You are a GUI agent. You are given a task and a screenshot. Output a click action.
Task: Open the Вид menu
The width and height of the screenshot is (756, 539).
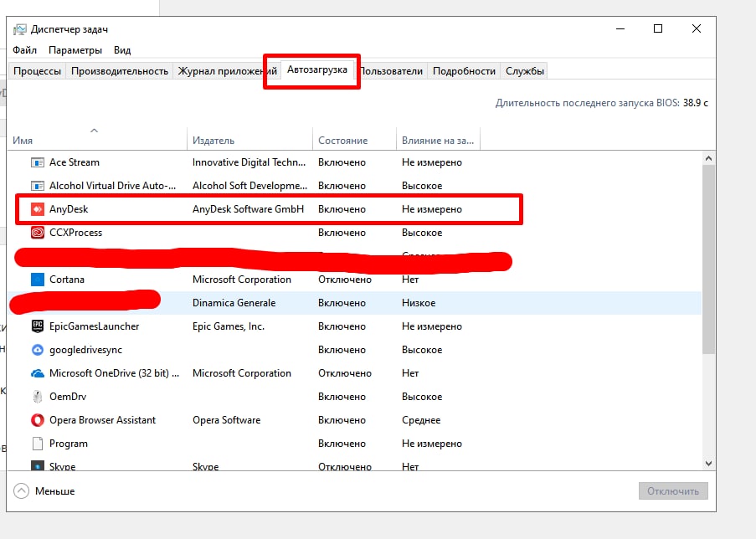pos(122,50)
